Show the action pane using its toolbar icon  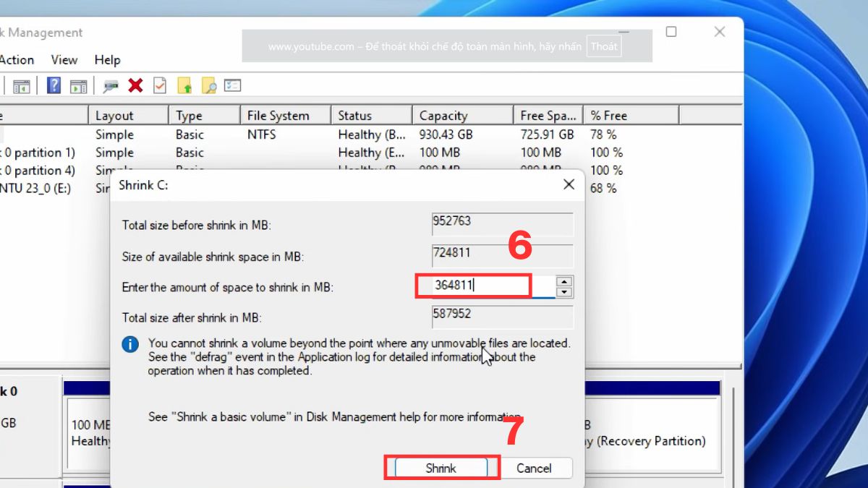tap(78, 85)
